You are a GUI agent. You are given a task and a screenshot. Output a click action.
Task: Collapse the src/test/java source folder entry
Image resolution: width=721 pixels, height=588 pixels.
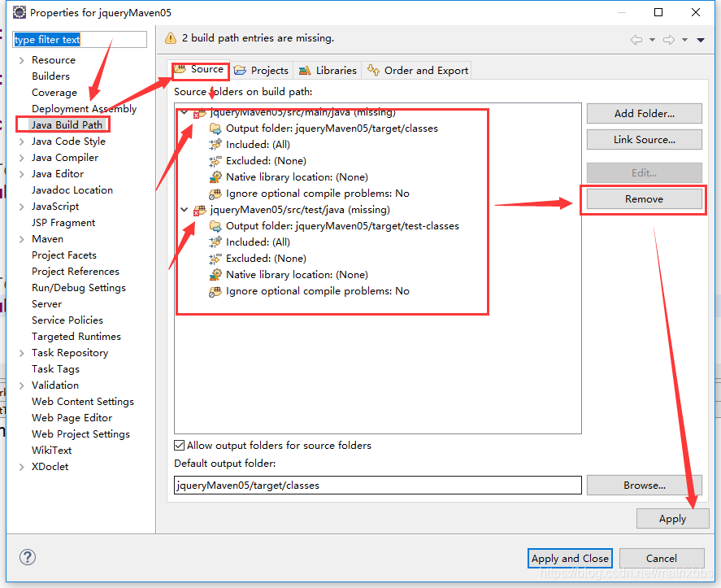tap(185, 210)
